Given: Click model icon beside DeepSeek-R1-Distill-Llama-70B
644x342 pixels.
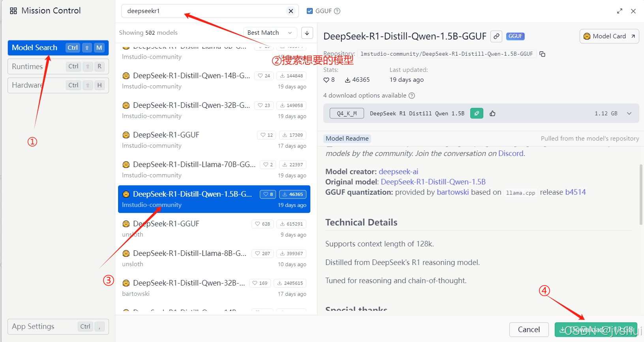Looking at the screenshot, I should [x=126, y=165].
